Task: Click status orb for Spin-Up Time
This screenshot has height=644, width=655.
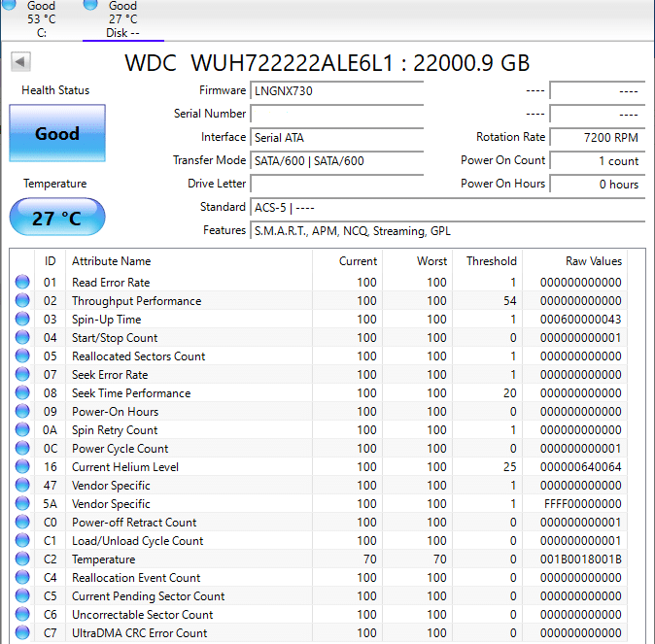Action: [x=22, y=319]
